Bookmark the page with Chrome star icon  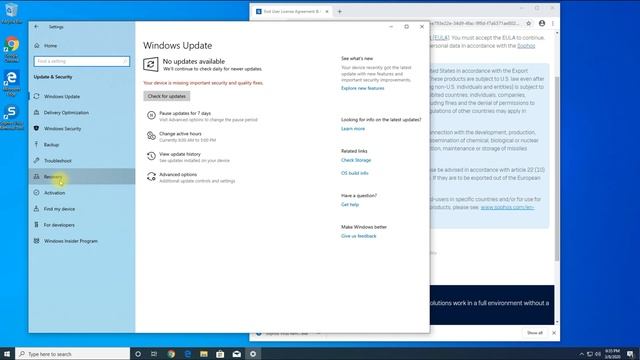(529, 23)
